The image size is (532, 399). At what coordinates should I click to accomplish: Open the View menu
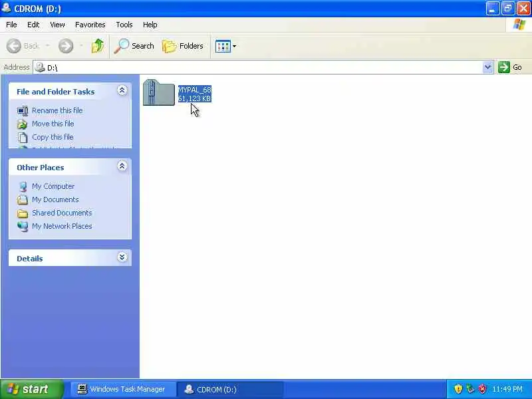[57, 25]
